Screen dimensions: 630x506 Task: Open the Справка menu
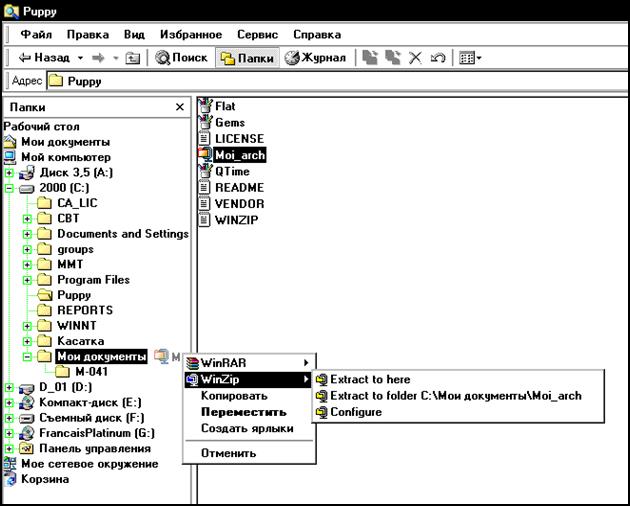click(x=317, y=35)
